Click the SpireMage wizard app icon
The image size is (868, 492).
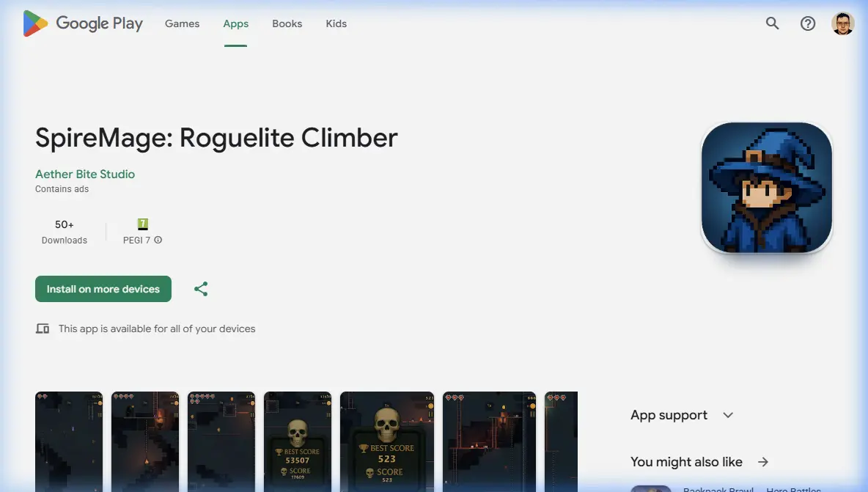(x=767, y=188)
